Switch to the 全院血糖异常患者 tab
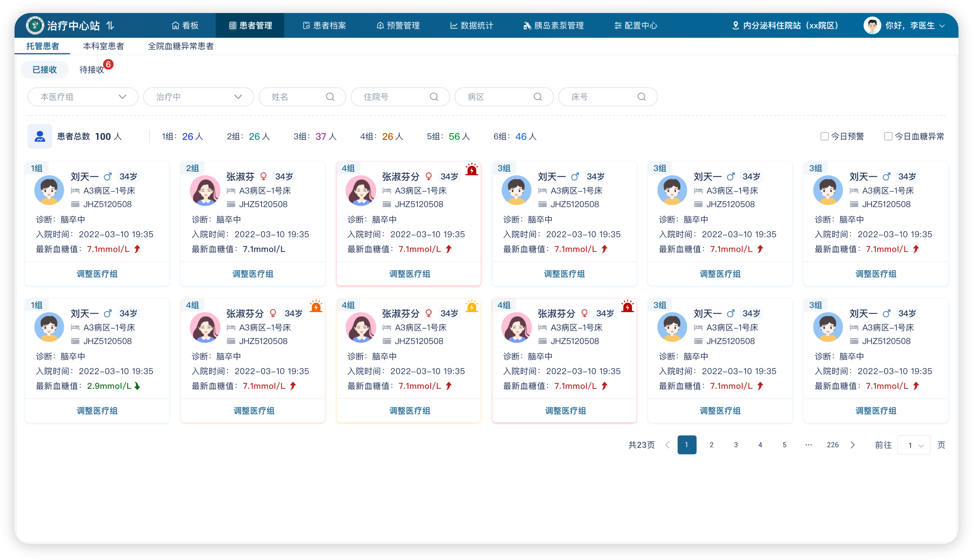The width and height of the screenshot is (973, 560). point(181,46)
